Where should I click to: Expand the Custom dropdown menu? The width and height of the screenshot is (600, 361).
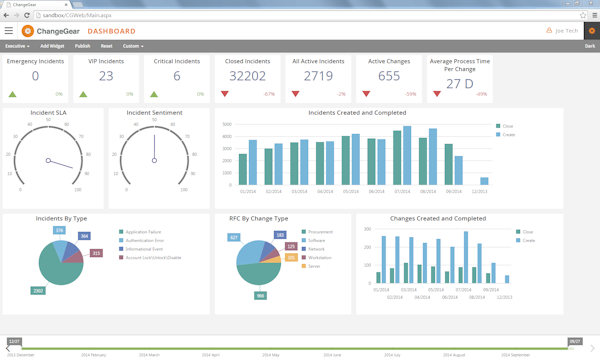pyautogui.click(x=133, y=46)
